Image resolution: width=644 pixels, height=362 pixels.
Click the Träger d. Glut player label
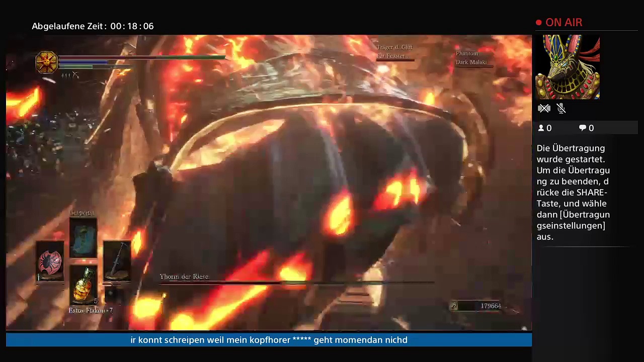(394, 51)
